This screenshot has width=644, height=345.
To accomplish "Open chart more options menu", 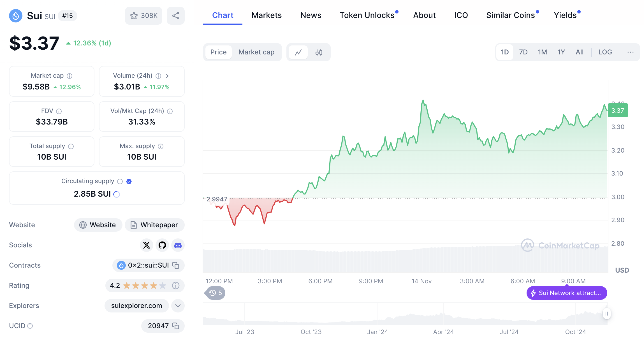I will coord(631,52).
